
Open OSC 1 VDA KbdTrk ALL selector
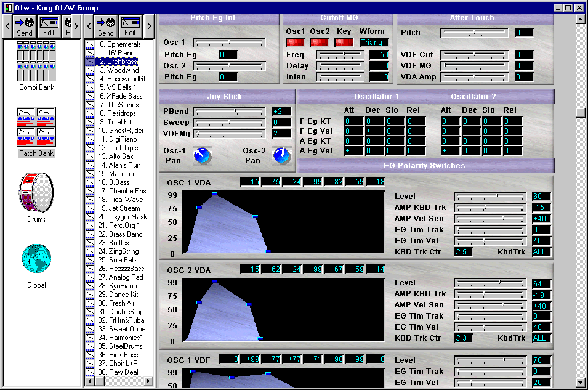pyautogui.click(x=541, y=252)
